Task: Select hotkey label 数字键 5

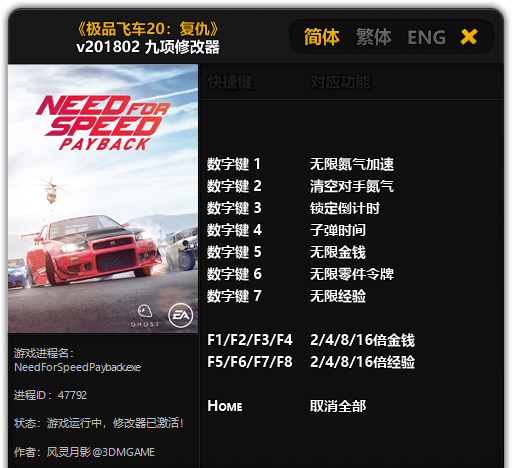Action: (x=234, y=252)
